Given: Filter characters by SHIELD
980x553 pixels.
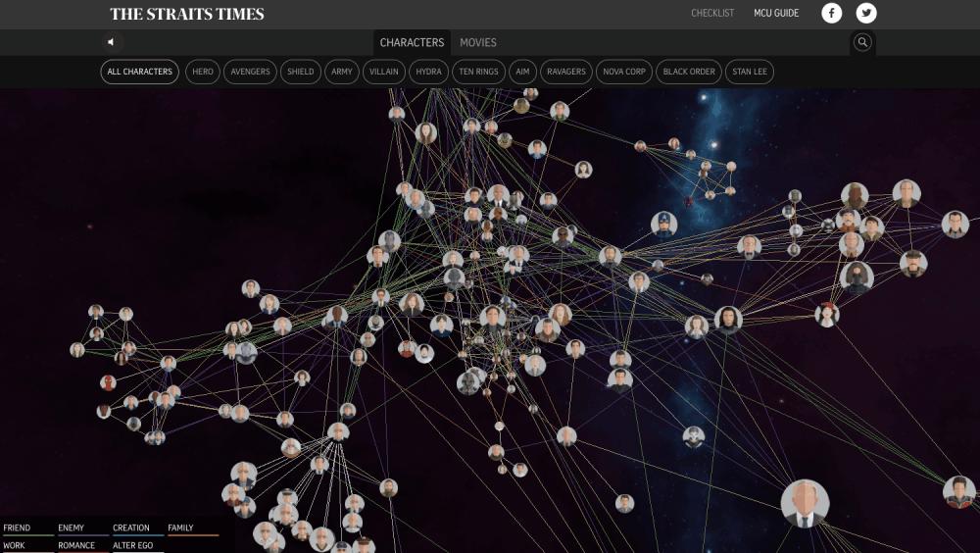Looking at the screenshot, I should [x=301, y=72].
